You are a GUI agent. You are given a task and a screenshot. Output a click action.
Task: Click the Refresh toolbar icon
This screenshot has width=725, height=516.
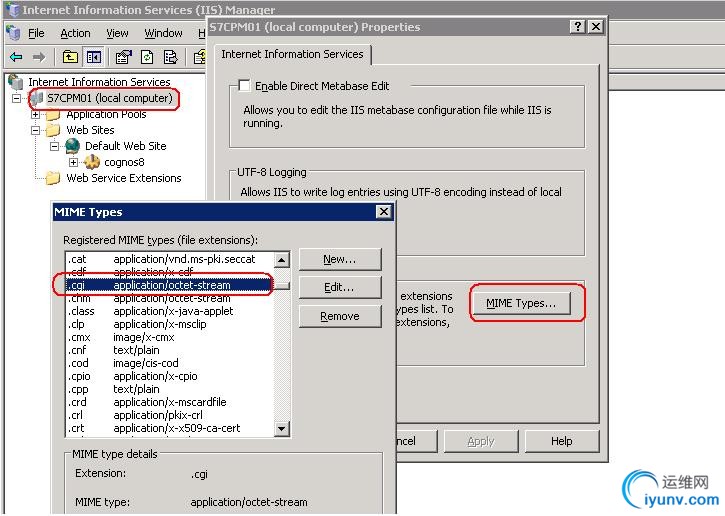(x=147, y=57)
